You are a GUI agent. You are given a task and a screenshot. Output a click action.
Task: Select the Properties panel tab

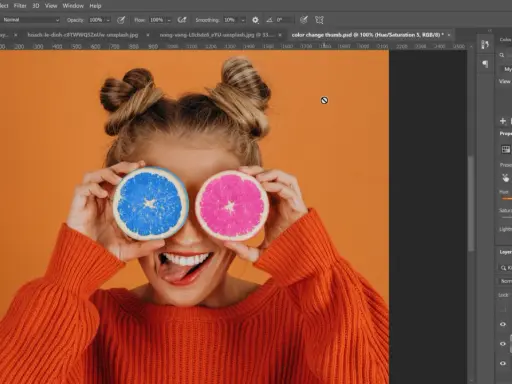tap(505, 133)
